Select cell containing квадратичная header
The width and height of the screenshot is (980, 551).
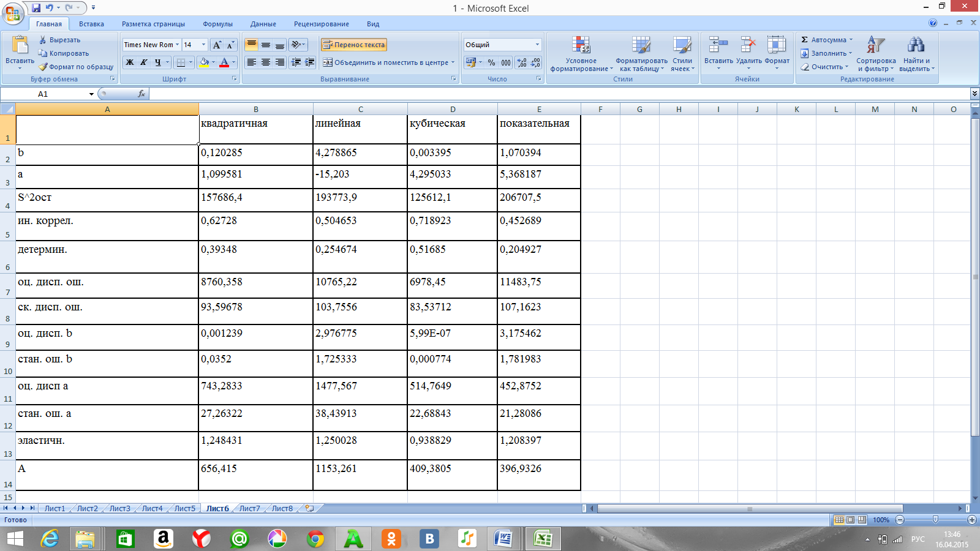[x=255, y=129]
